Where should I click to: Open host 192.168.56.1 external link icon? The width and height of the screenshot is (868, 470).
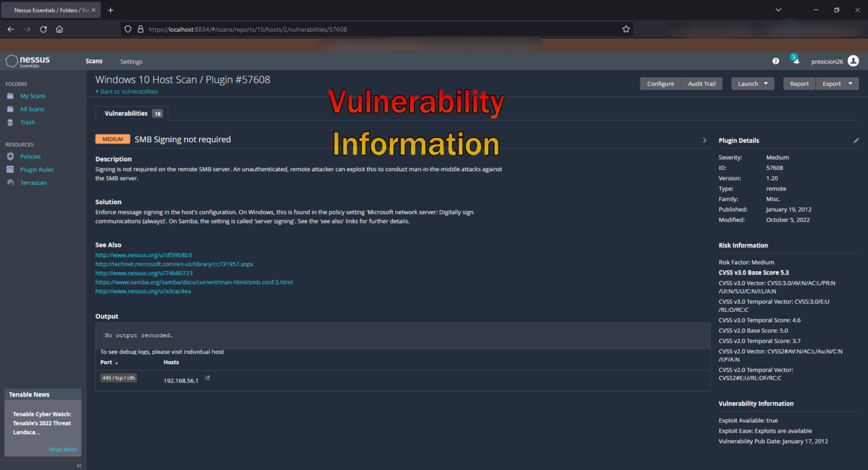tap(207, 378)
